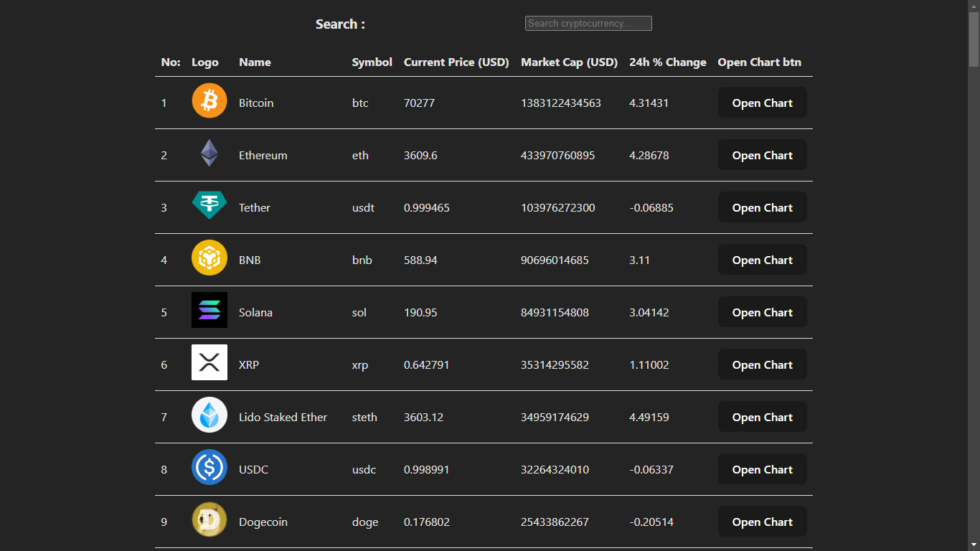Open the chart for Bitcoin

(x=762, y=103)
